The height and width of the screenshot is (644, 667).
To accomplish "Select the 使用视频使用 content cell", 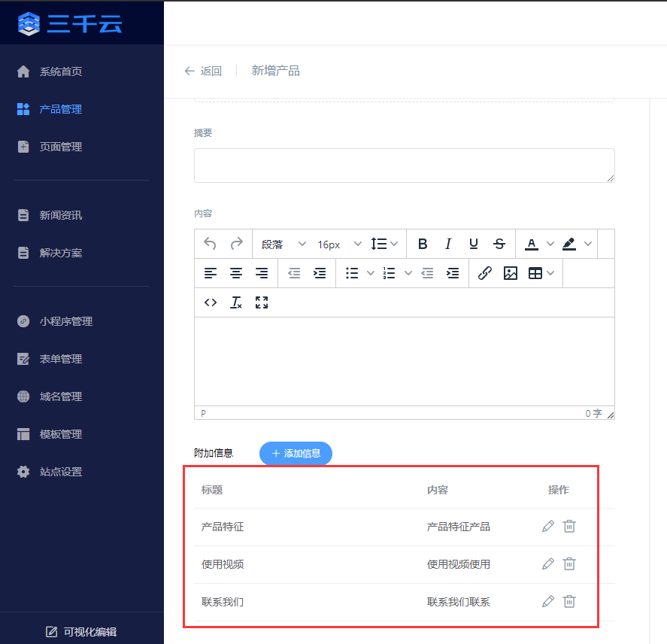I will 458,564.
